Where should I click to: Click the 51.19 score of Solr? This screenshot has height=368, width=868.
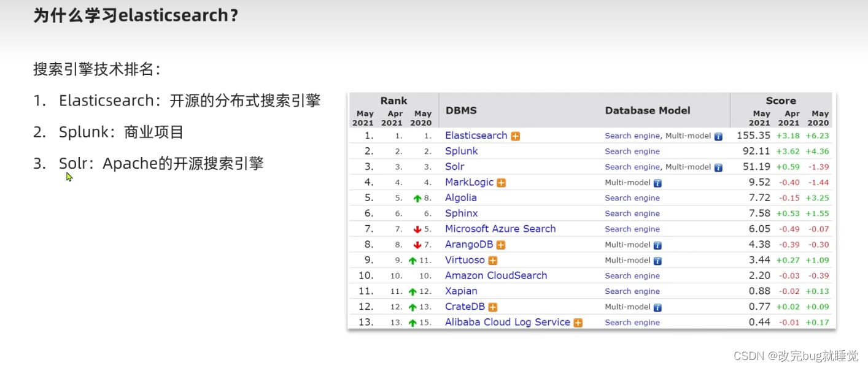pos(756,166)
